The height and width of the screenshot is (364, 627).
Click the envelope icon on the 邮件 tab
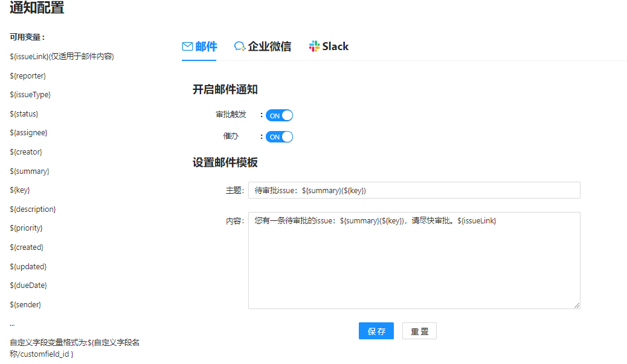point(187,46)
